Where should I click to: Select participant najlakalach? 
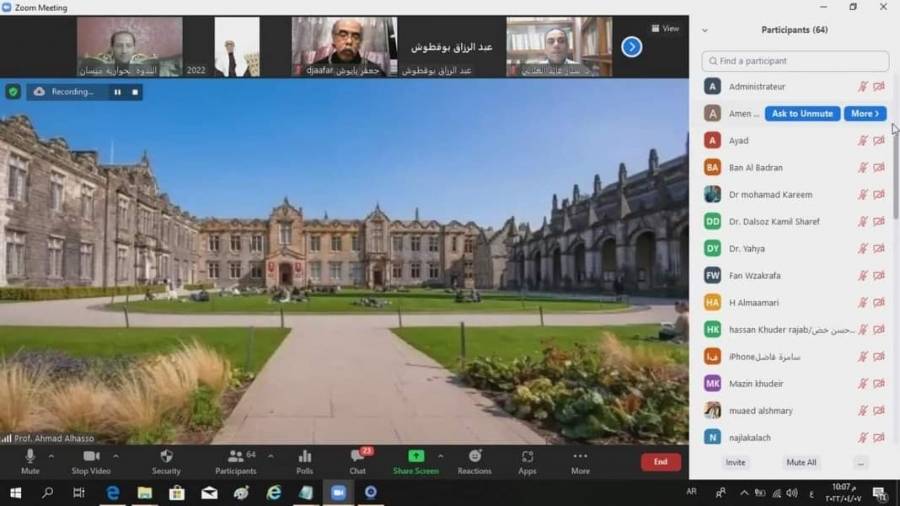click(795, 437)
